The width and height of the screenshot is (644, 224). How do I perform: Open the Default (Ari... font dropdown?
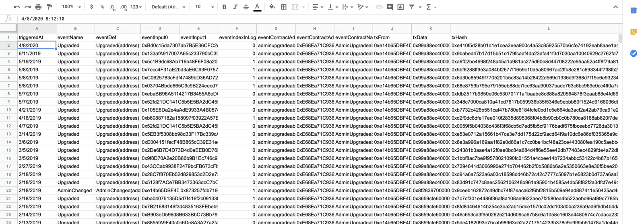(x=168, y=7)
